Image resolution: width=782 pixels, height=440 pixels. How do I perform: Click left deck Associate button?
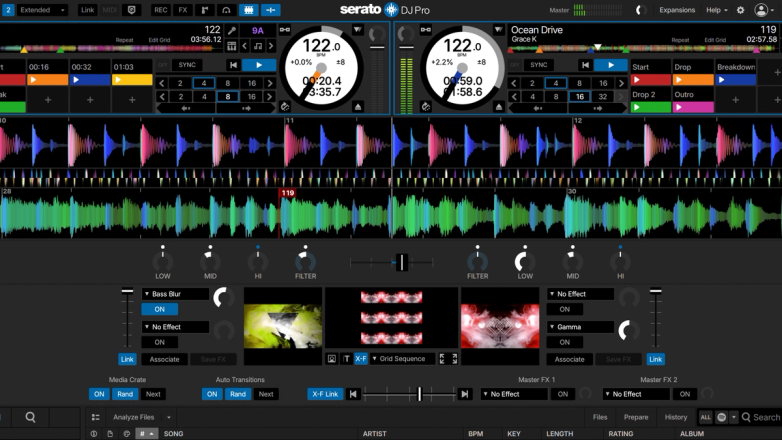click(164, 359)
